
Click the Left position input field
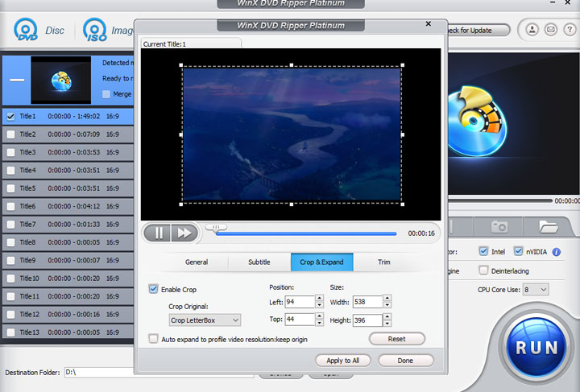point(300,302)
